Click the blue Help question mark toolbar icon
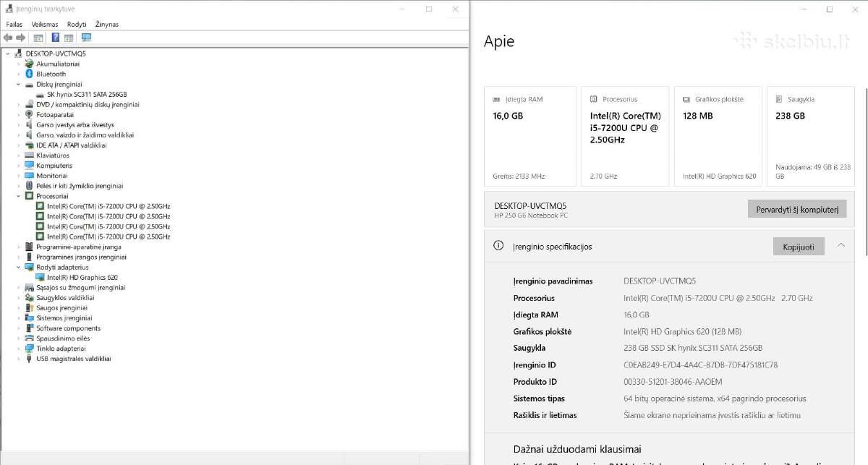This screenshot has height=465, width=868. tap(56, 38)
